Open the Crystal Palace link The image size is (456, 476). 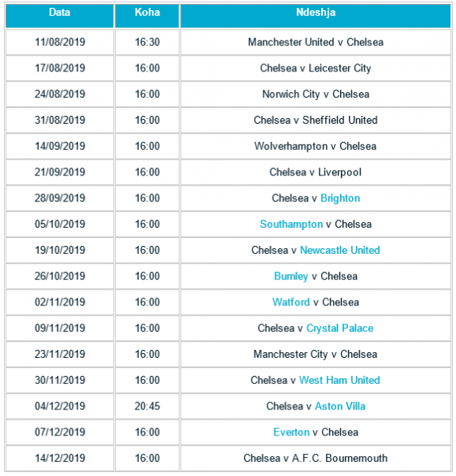[339, 328]
